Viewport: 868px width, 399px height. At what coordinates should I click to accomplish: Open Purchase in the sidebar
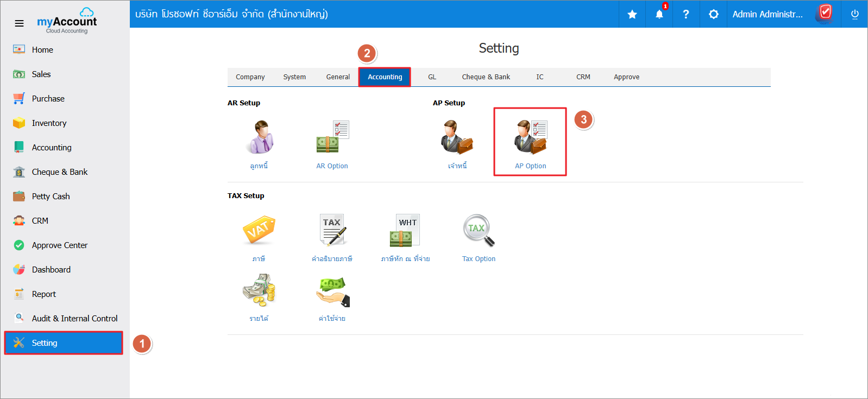pos(48,99)
